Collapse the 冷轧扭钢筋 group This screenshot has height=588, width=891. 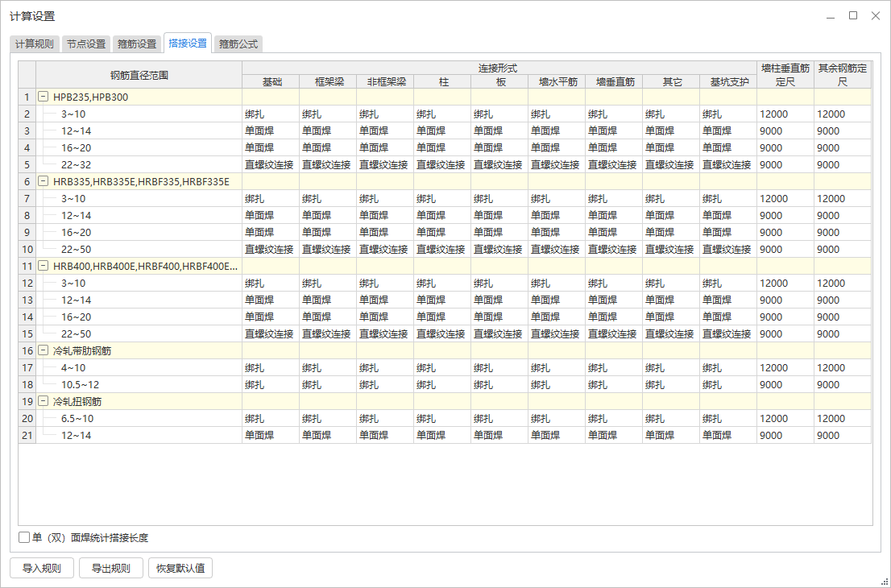[44, 401]
